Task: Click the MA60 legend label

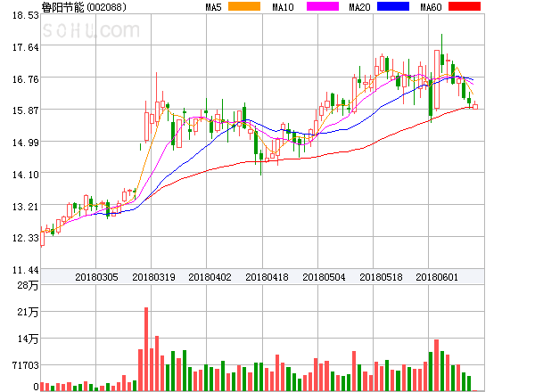Action: 431,7
